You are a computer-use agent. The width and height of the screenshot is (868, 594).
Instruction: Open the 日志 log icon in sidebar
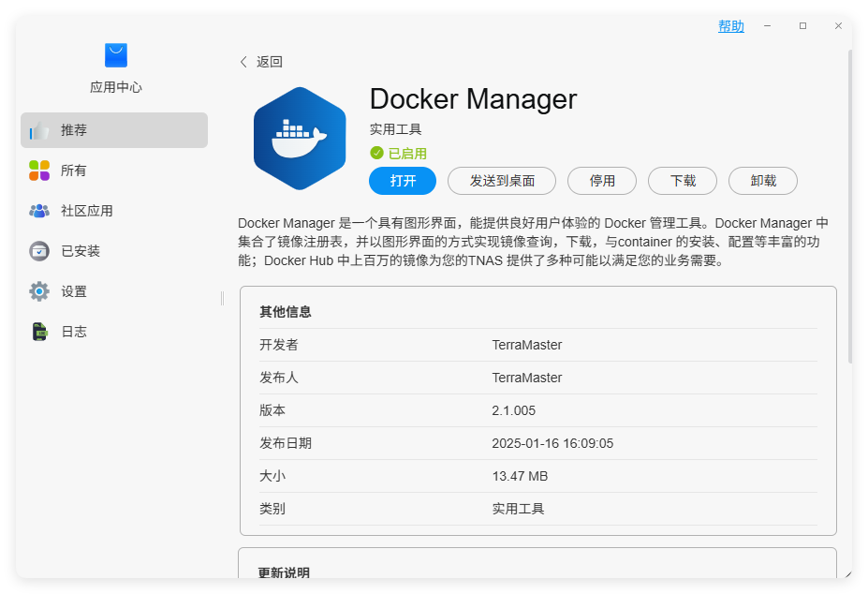pyautogui.click(x=39, y=331)
